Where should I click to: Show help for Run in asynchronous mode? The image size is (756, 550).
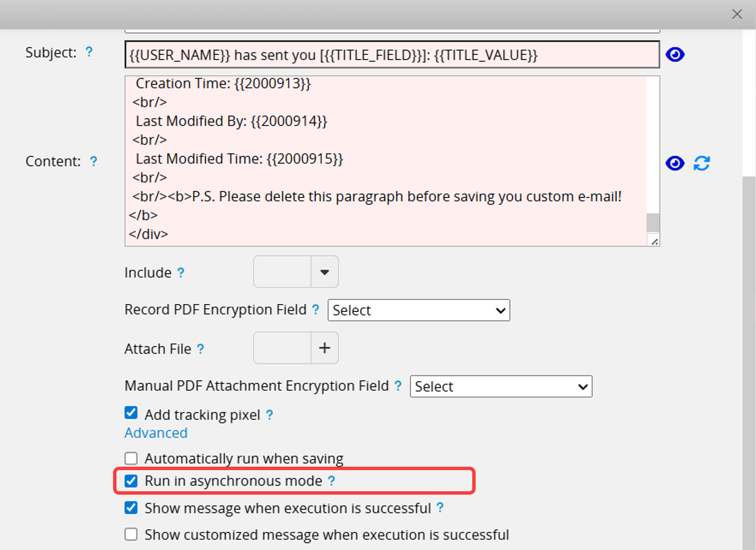point(332,481)
